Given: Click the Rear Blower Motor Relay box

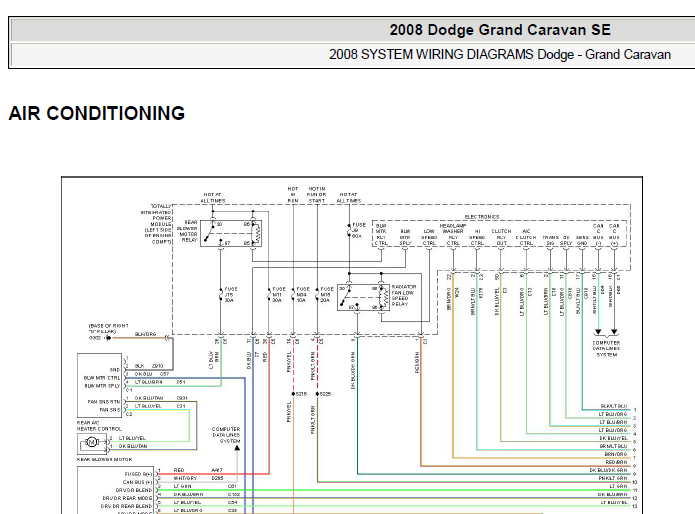Looking at the screenshot, I should point(231,233).
